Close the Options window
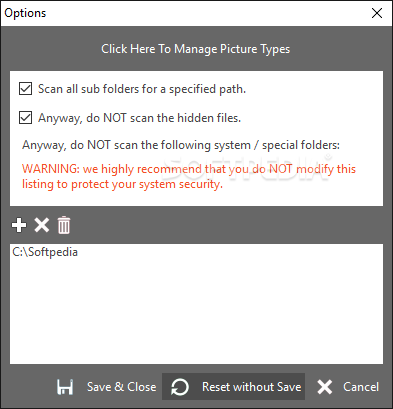The height and width of the screenshot is (409, 393). (377, 13)
